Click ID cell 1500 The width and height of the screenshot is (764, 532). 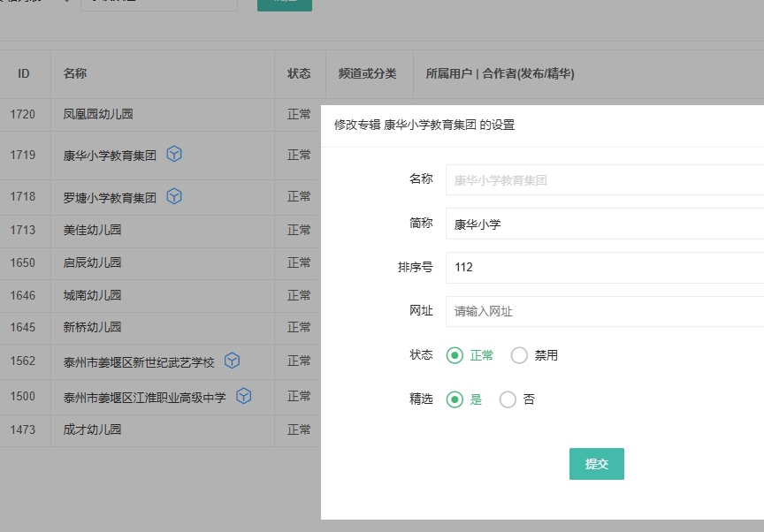[x=23, y=396]
